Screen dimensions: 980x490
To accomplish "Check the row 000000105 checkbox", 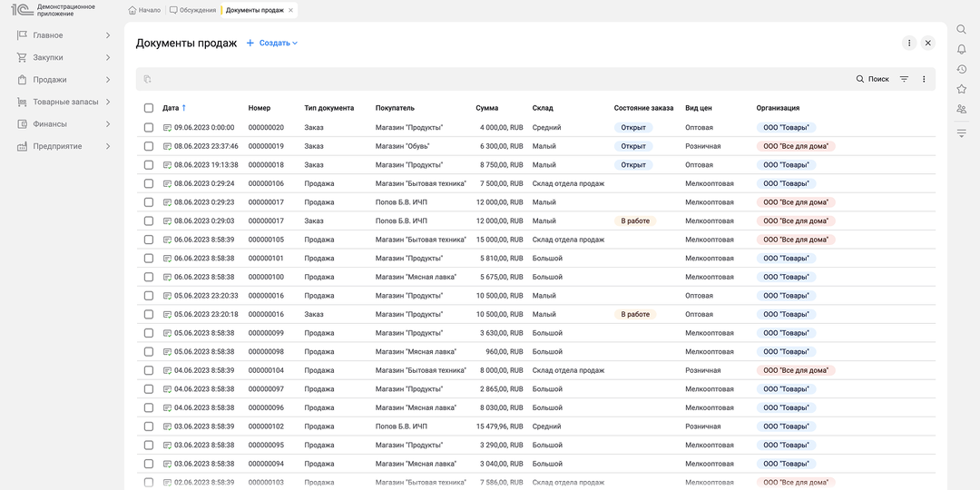I will (x=149, y=240).
